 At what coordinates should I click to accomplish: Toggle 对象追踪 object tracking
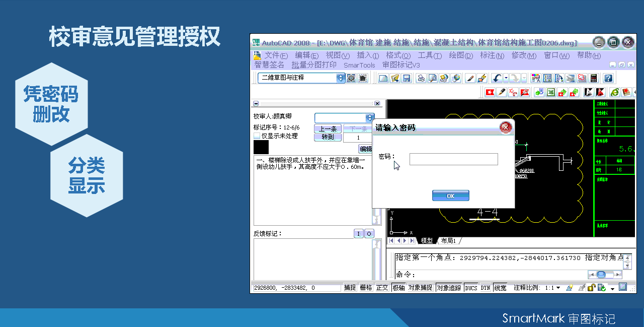pos(449,288)
